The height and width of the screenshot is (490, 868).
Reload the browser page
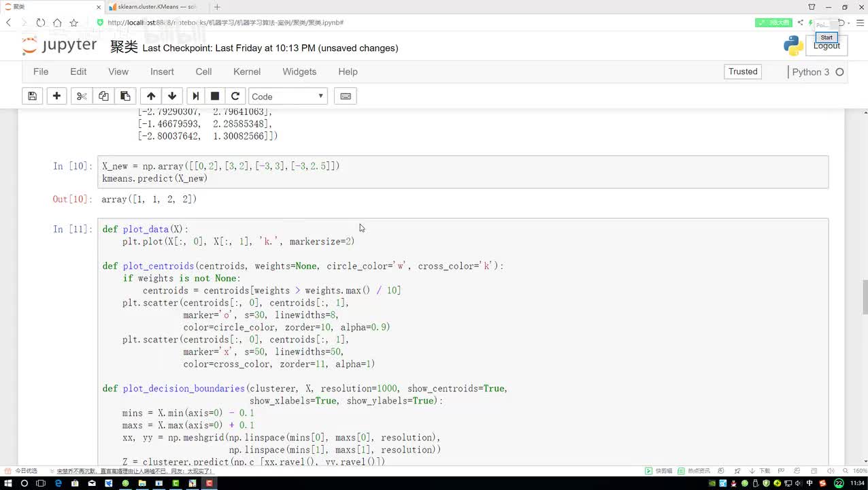[x=40, y=22]
